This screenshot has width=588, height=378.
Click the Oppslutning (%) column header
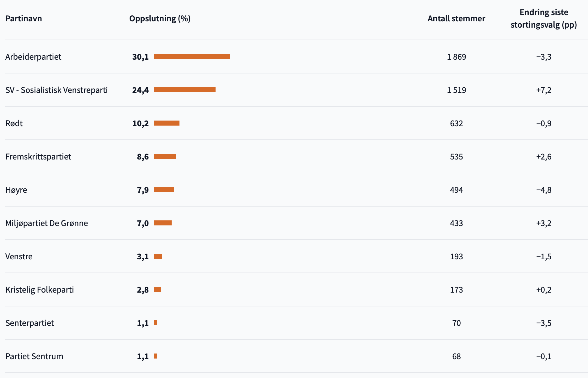160,19
